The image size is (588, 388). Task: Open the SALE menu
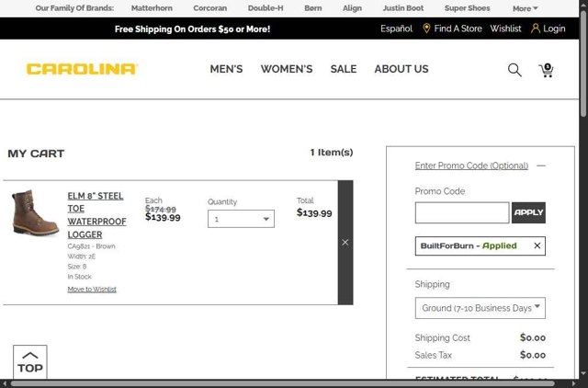point(343,69)
